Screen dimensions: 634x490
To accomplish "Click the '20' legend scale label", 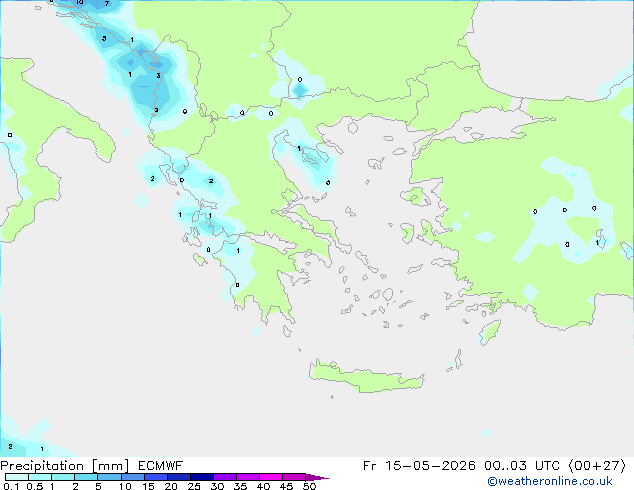I will 171,486.
